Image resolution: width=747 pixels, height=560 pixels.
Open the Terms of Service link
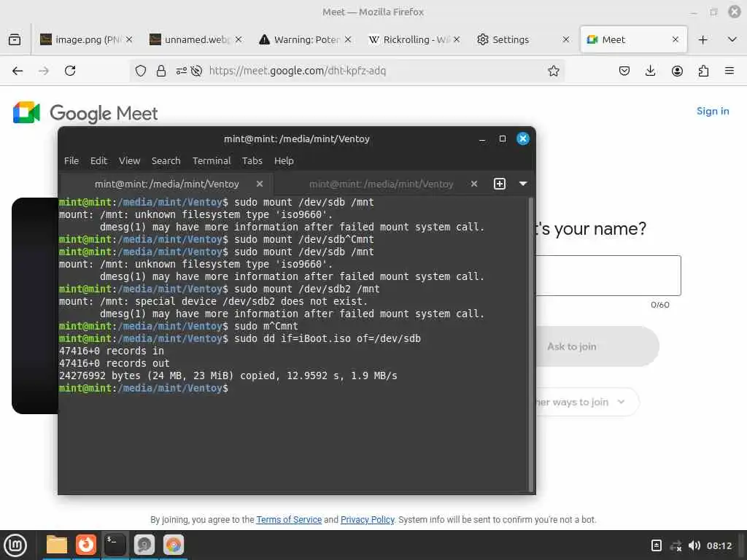[x=289, y=519]
